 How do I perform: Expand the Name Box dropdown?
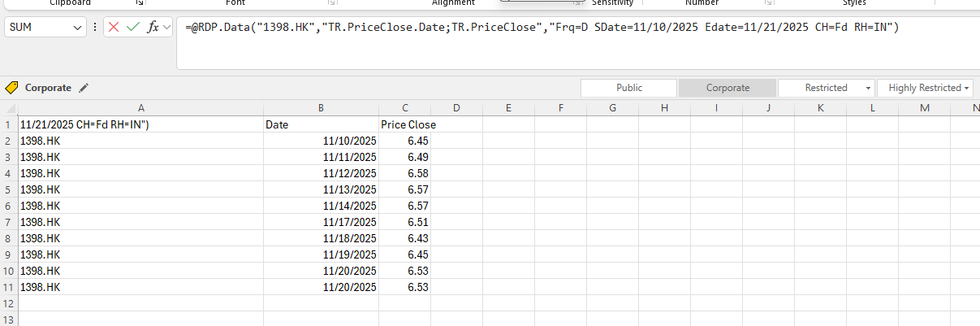point(78,28)
